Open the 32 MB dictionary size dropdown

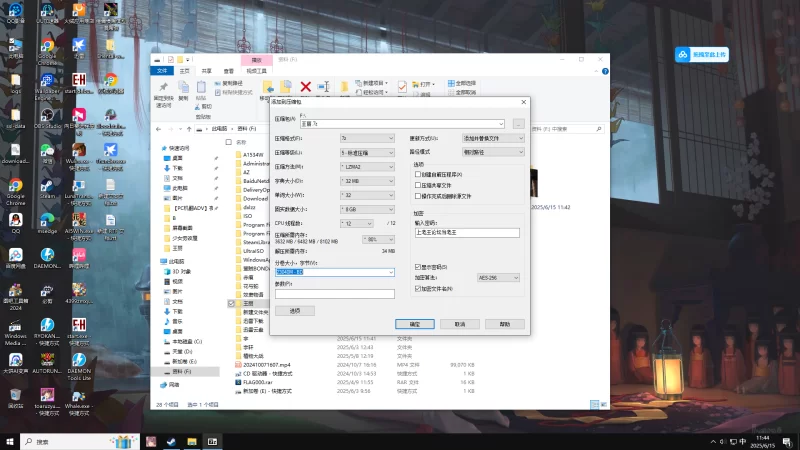click(x=367, y=181)
